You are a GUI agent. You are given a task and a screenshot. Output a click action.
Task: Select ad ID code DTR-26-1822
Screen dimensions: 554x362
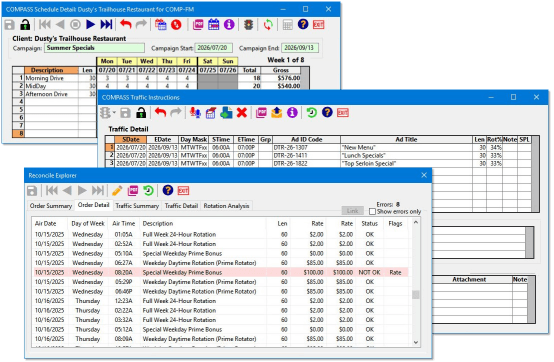pos(306,164)
